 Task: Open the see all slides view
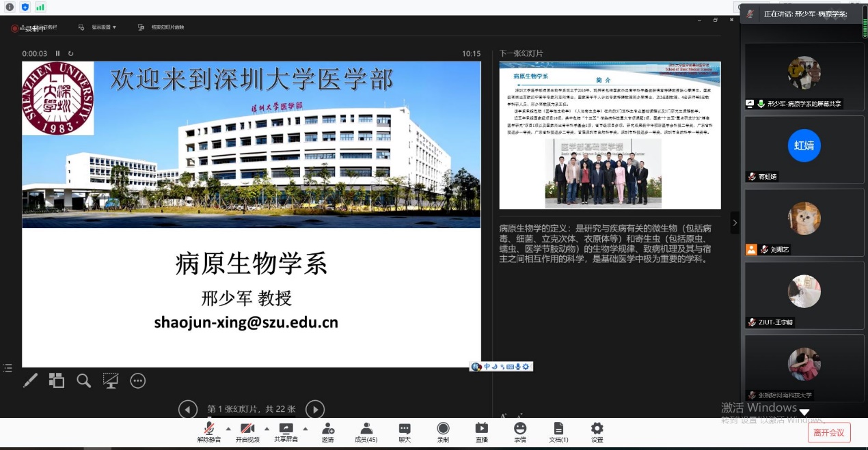point(57,380)
